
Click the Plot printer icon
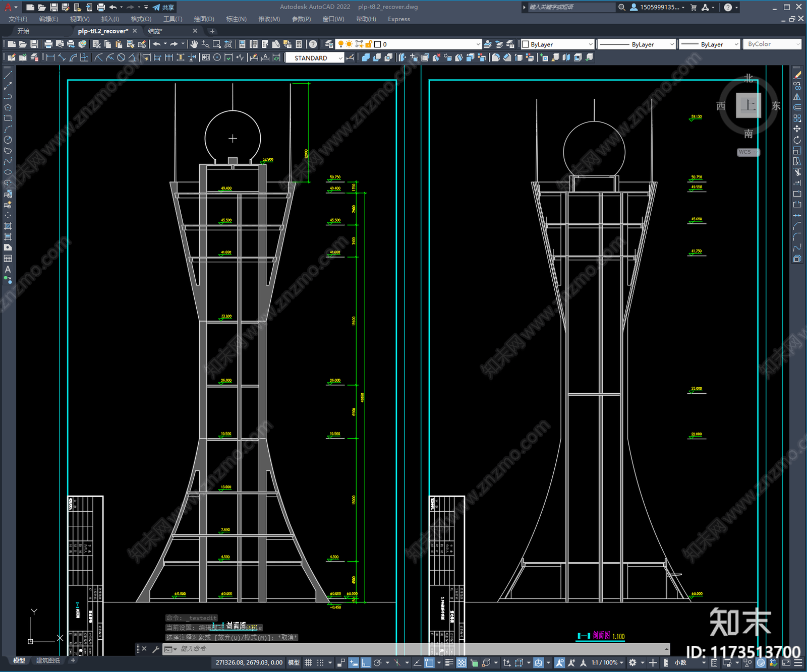click(48, 44)
